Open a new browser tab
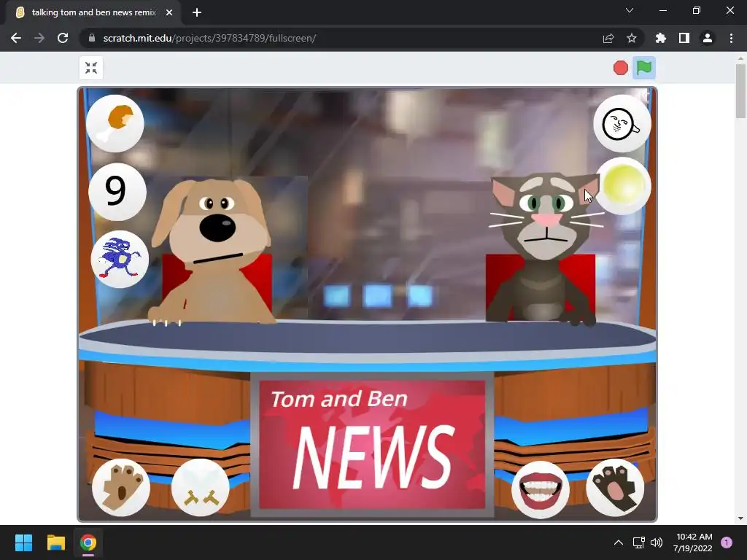Viewport: 747px width, 560px height. [x=197, y=13]
